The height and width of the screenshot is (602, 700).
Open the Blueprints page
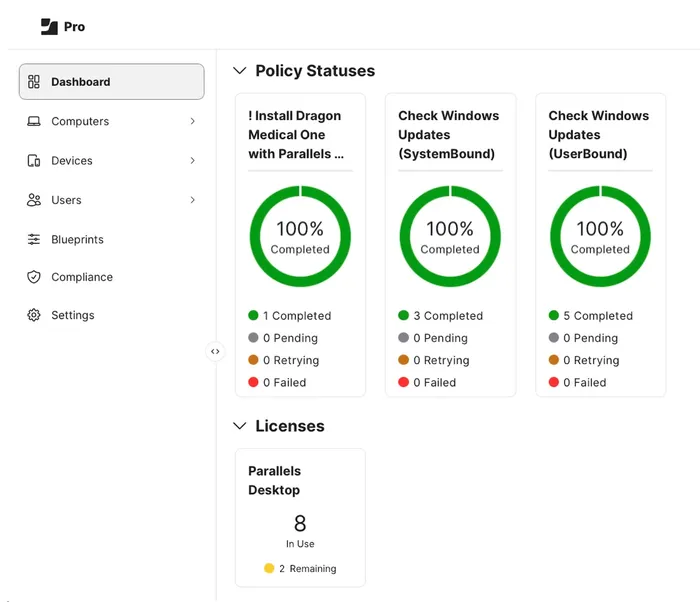point(112,239)
